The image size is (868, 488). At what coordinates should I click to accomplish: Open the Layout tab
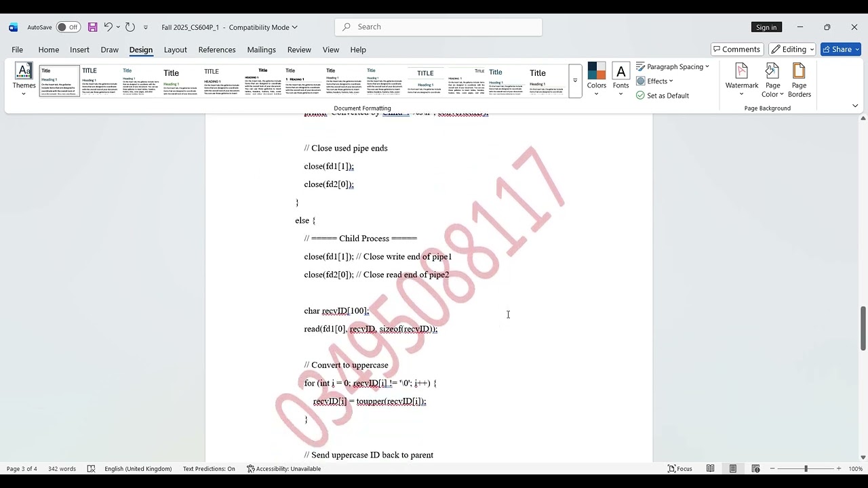tap(175, 49)
